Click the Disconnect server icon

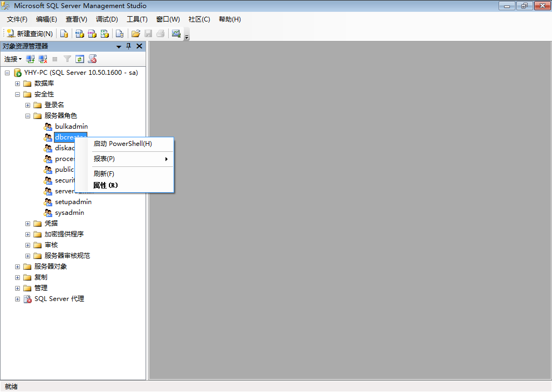click(43, 59)
